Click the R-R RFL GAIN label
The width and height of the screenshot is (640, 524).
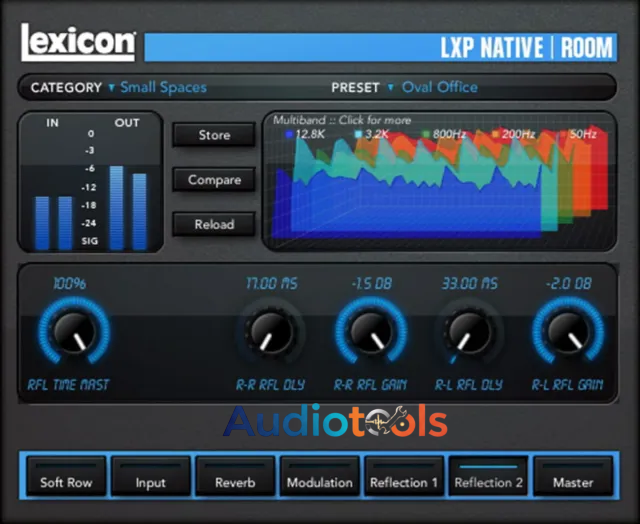[371, 385]
